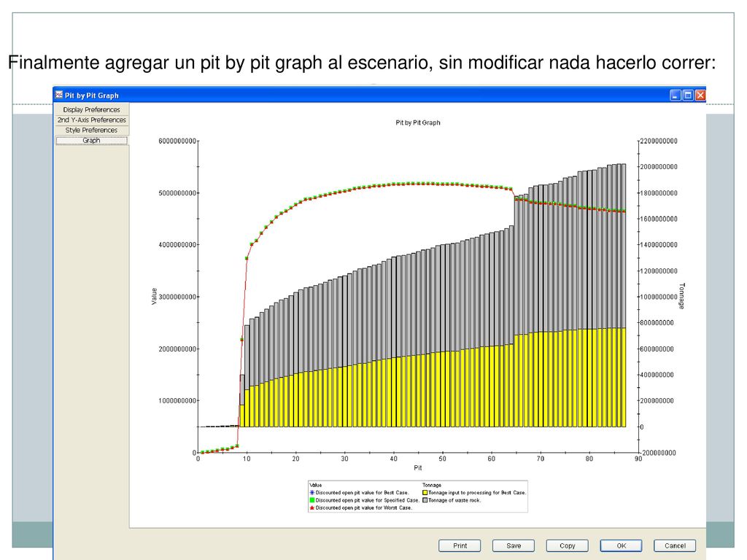Viewport: 747px width, 560px height.
Task: Click the Print button
Action: pos(460,545)
